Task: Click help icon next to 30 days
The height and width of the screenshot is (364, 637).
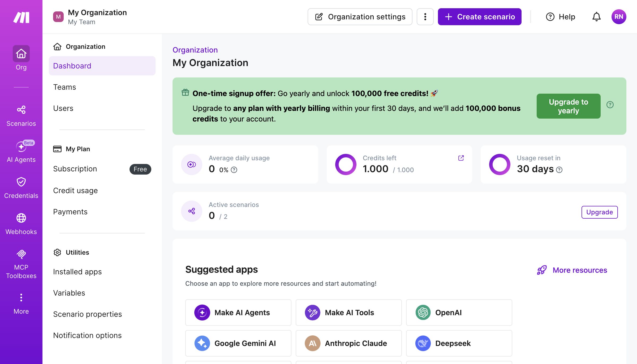Action: pos(559,170)
